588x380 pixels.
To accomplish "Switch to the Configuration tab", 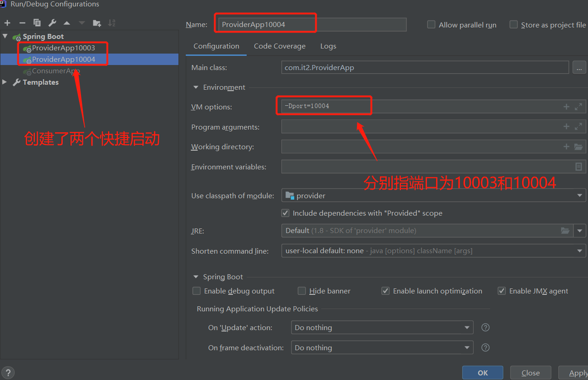I will [x=216, y=46].
